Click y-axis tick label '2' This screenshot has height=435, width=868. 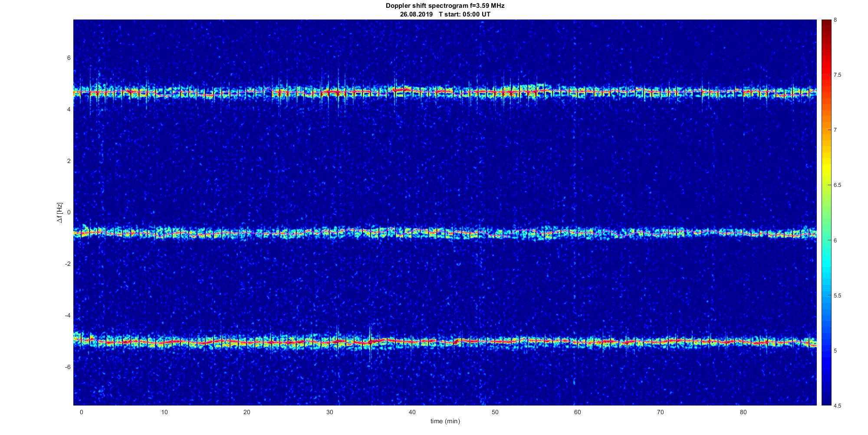(x=69, y=161)
